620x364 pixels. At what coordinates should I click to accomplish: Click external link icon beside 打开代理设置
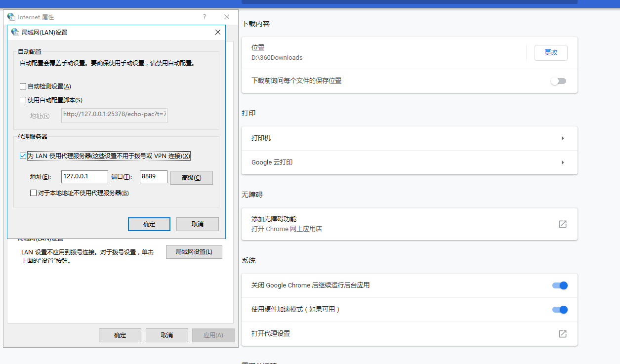point(562,334)
